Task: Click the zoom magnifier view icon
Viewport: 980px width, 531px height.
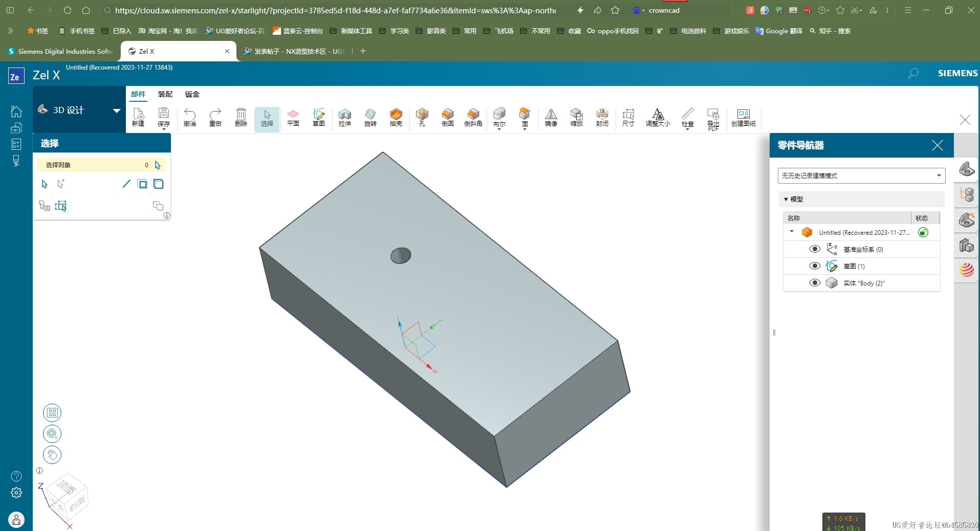Action: tap(52, 434)
